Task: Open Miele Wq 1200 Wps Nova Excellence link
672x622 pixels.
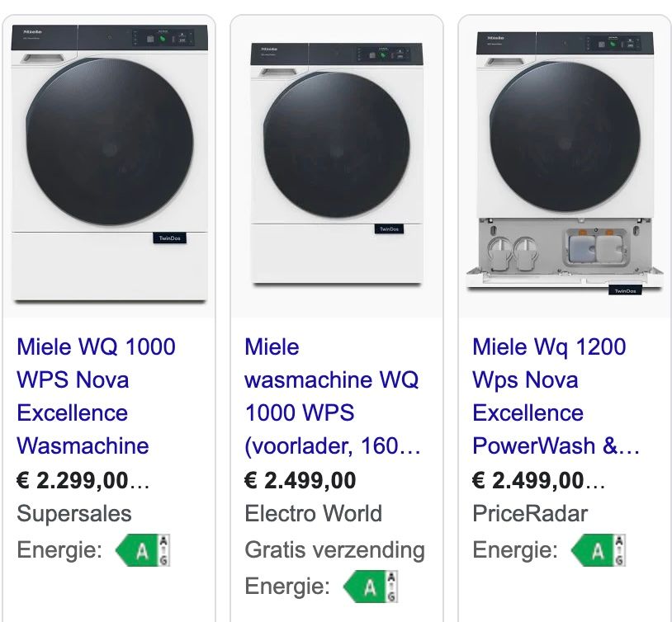Action: [x=556, y=396]
